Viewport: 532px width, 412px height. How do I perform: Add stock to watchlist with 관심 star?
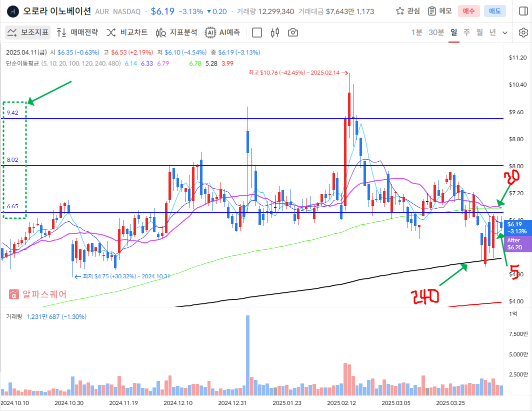(408, 11)
